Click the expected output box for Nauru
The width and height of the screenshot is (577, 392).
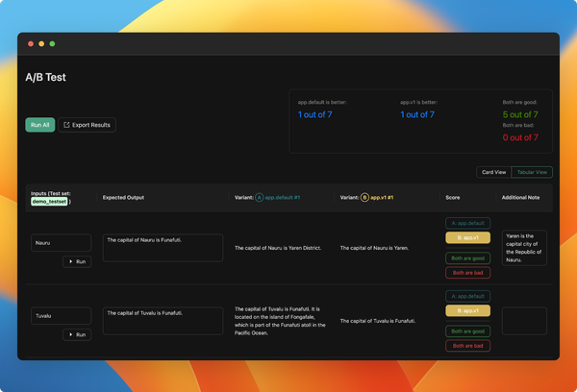click(x=163, y=247)
